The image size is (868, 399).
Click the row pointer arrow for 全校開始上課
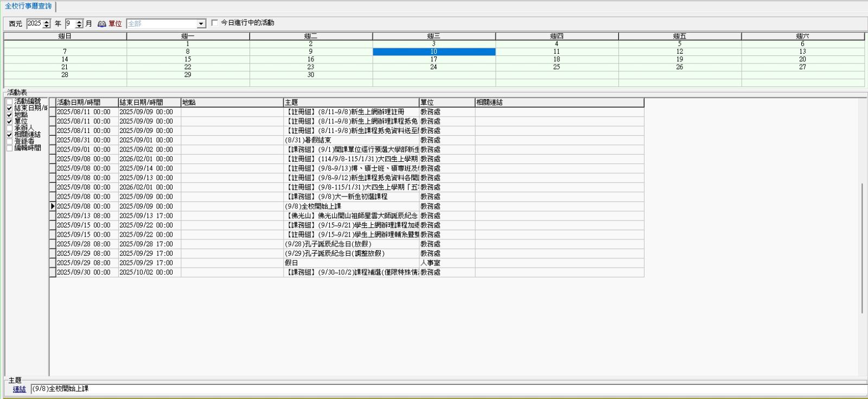coord(53,206)
